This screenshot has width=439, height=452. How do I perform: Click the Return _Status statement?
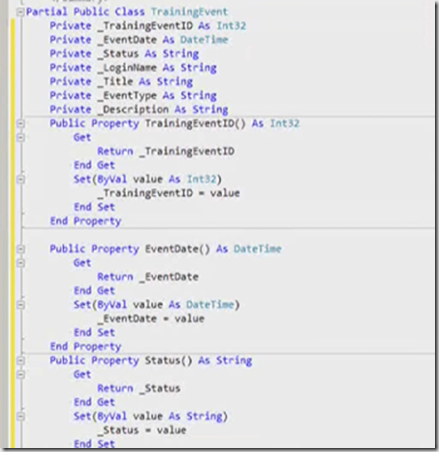tap(139, 389)
